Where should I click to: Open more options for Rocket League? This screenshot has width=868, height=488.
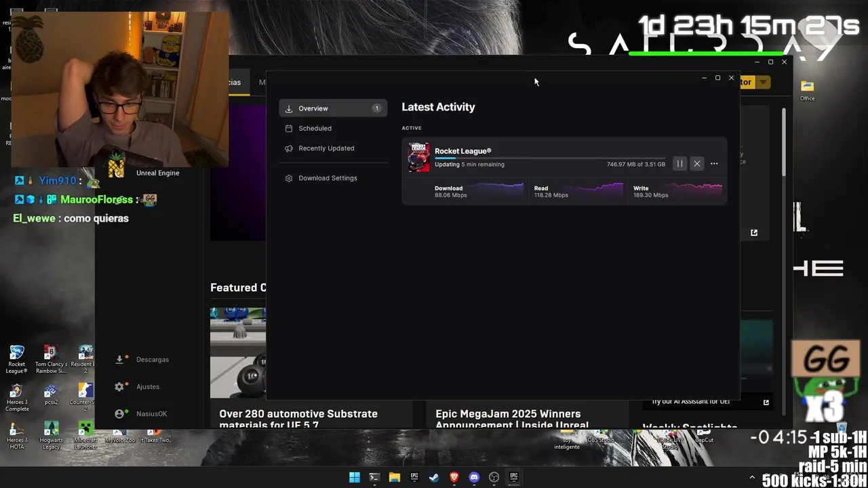[x=714, y=163]
